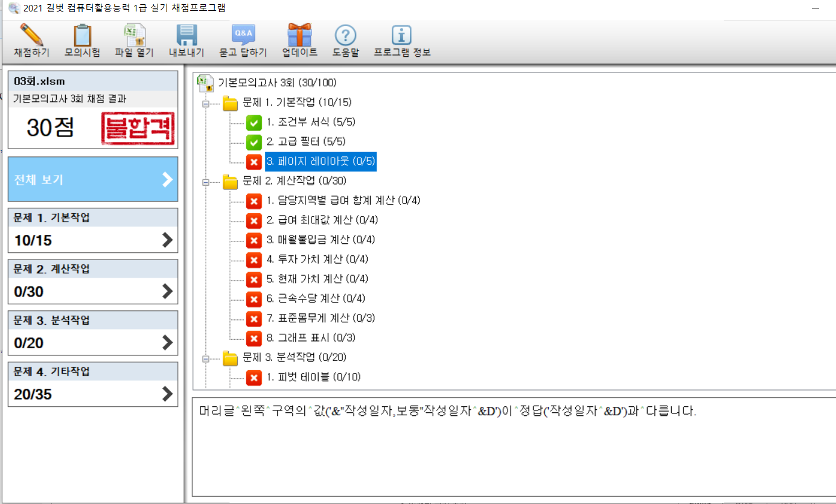Open the 모의시험 clipboard icon
This screenshot has height=504, width=836.
click(x=82, y=36)
